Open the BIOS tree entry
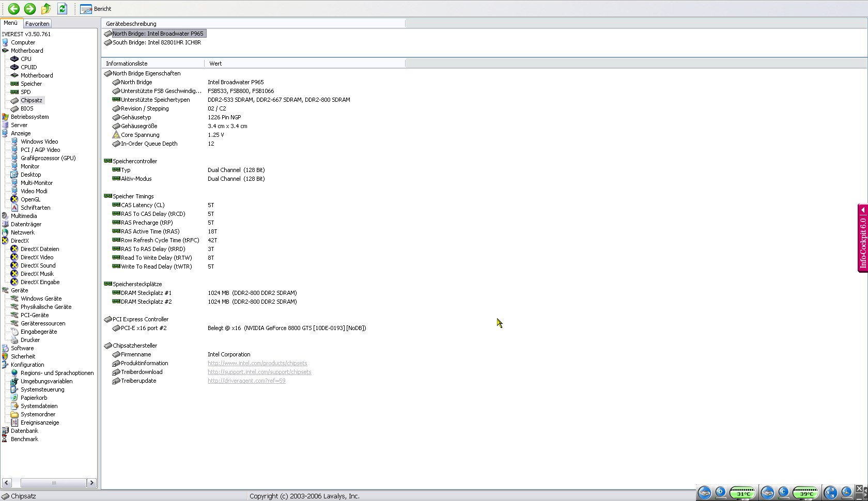Screen dimensions: 868x501 (27, 108)
